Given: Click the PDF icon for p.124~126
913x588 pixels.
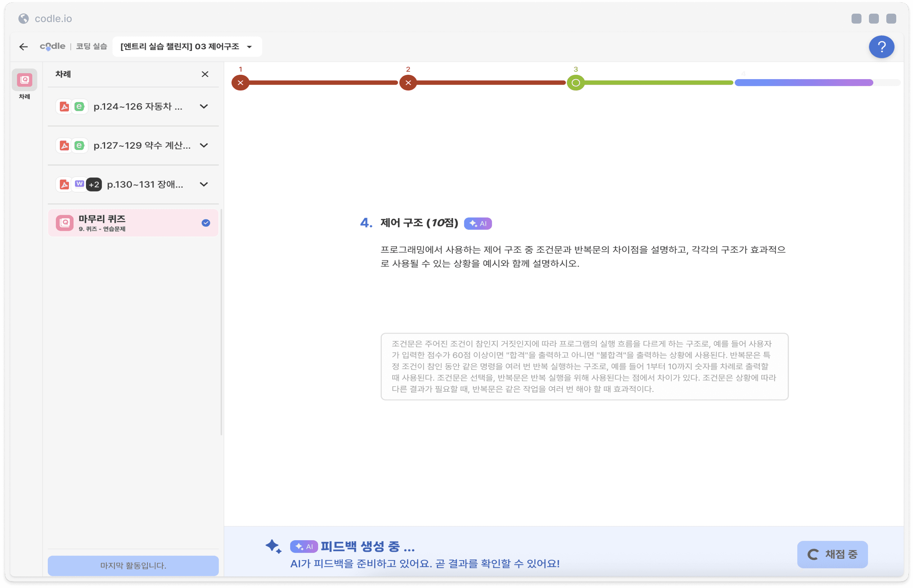Looking at the screenshot, I should [64, 106].
